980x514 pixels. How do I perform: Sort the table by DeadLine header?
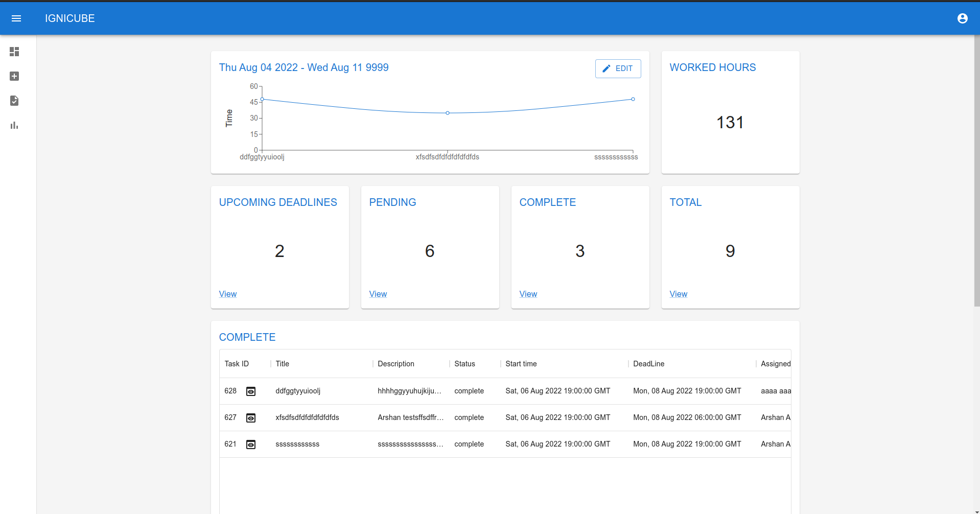(648, 363)
